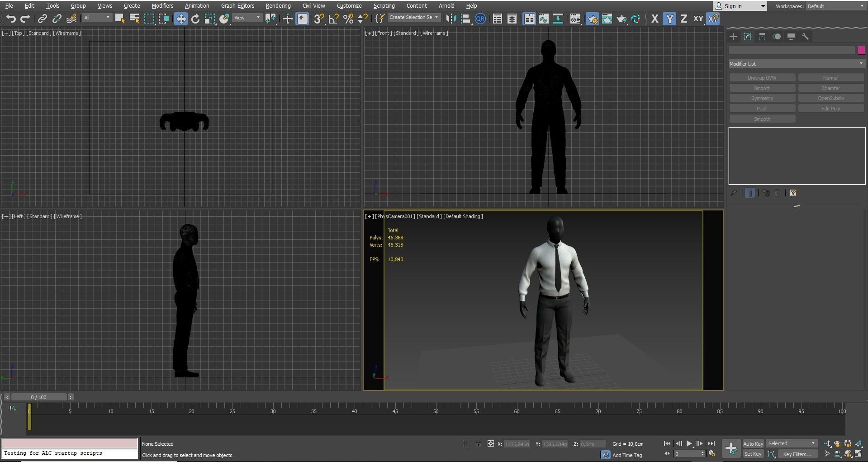The height and width of the screenshot is (462, 868).
Task: Toggle Auto Key mode
Action: tap(753, 444)
